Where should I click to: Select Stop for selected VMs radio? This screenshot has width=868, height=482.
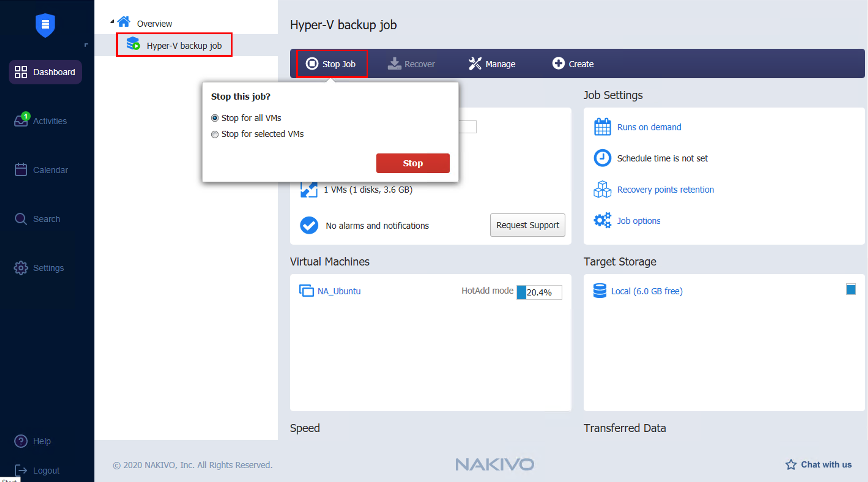click(x=215, y=134)
